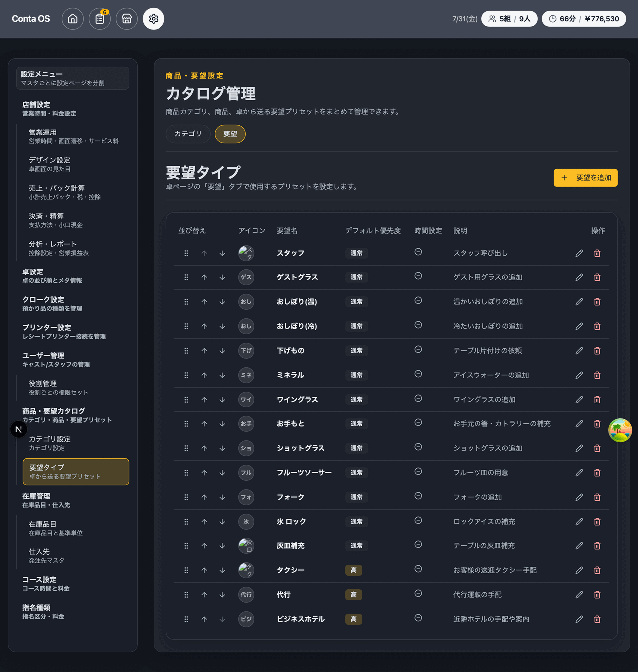Image resolution: width=638 pixels, height=672 pixels.
Task: Edit the ミネラル request
Action: click(579, 375)
